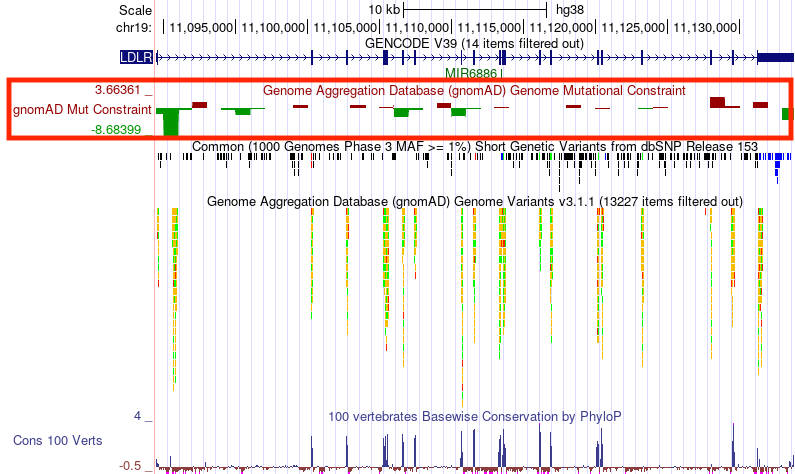This screenshot has height=474, width=795.
Task: Click the 3.66361 constraint maximum value
Action: point(118,90)
